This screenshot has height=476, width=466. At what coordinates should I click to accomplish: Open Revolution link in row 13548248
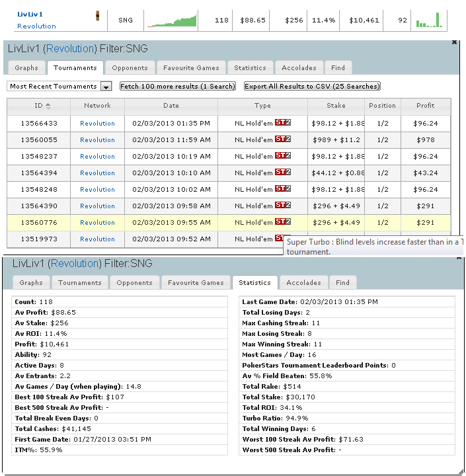point(97,190)
